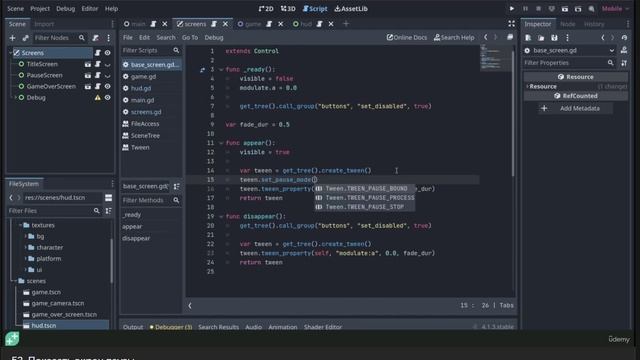Toggle visibility of PauseScreen node
The height and width of the screenshot is (360, 640).
[x=107, y=75]
